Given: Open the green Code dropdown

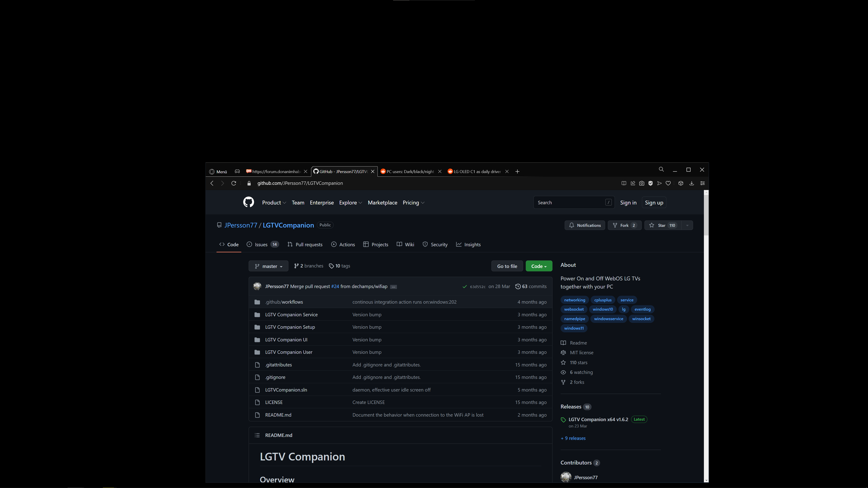Looking at the screenshot, I should coord(539,266).
